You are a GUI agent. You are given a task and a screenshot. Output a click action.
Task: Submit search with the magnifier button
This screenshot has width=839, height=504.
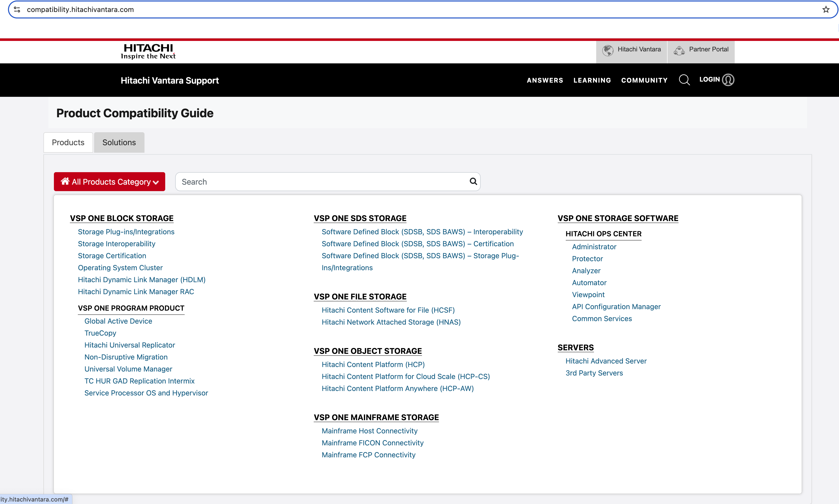(x=473, y=181)
